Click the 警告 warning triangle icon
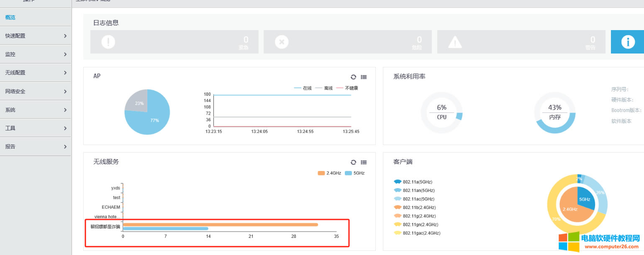The width and height of the screenshot is (644, 255). [x=455, y=42]
